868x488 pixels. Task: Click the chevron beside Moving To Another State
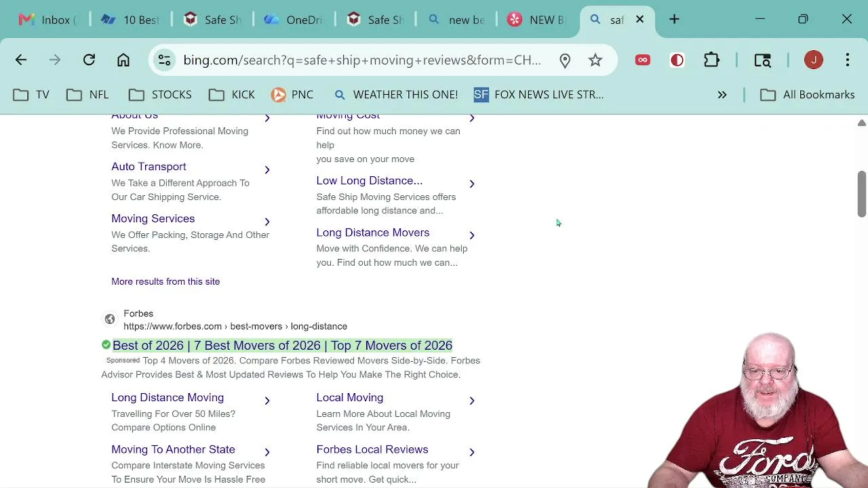coord(267,452)
